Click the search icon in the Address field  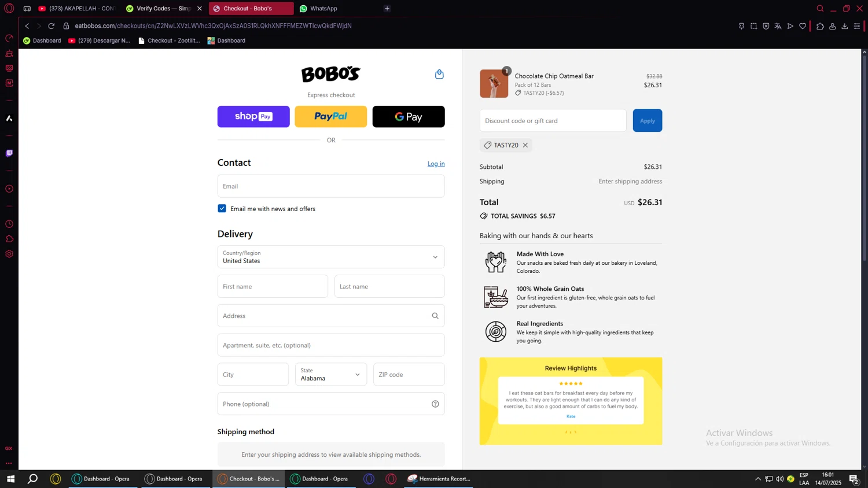(435, 316)
